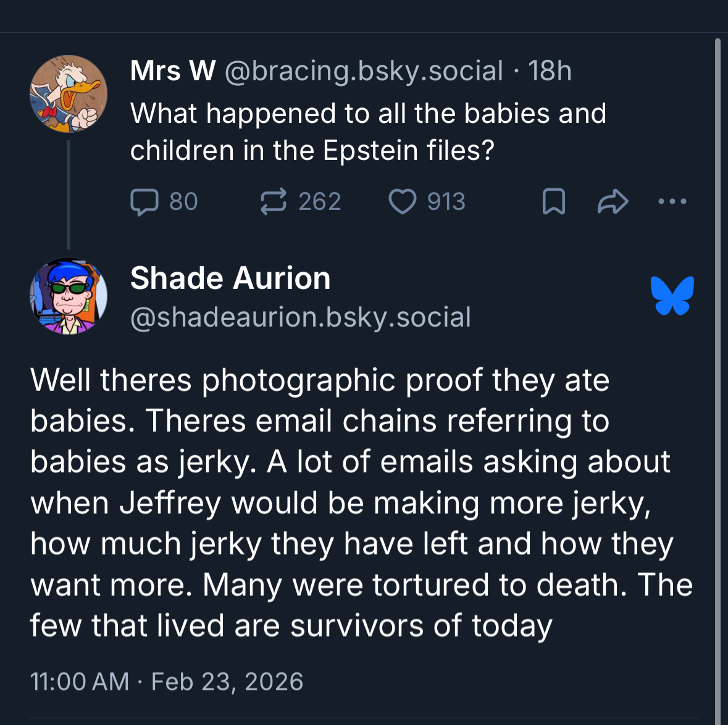The height and width of the screenshot is (725, 728).
Task: Click the 262 reposts count
Action: point(320,202)
